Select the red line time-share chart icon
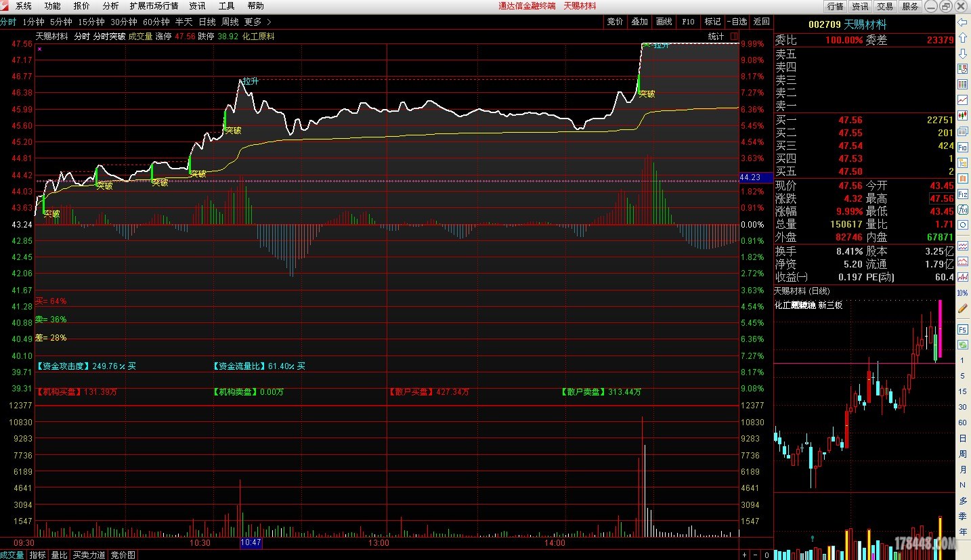The image size is (971, 560). pyautogui.click(x=962, y=100)
